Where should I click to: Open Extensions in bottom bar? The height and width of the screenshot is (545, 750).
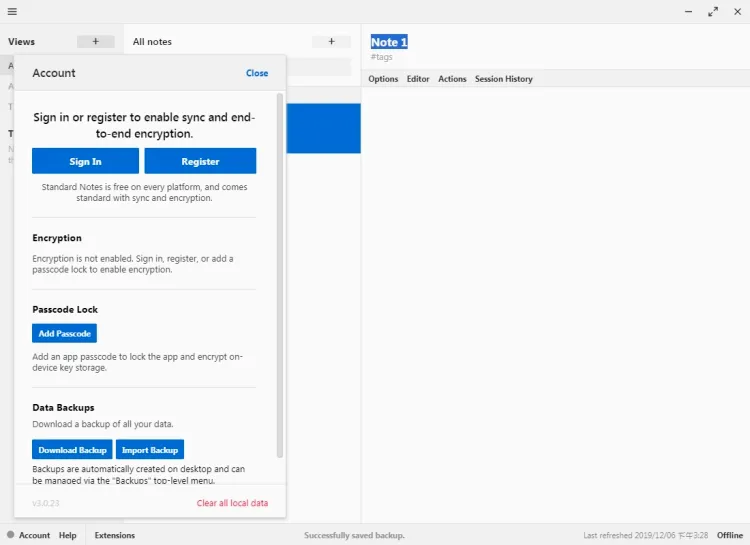click(x=115, y=535)
